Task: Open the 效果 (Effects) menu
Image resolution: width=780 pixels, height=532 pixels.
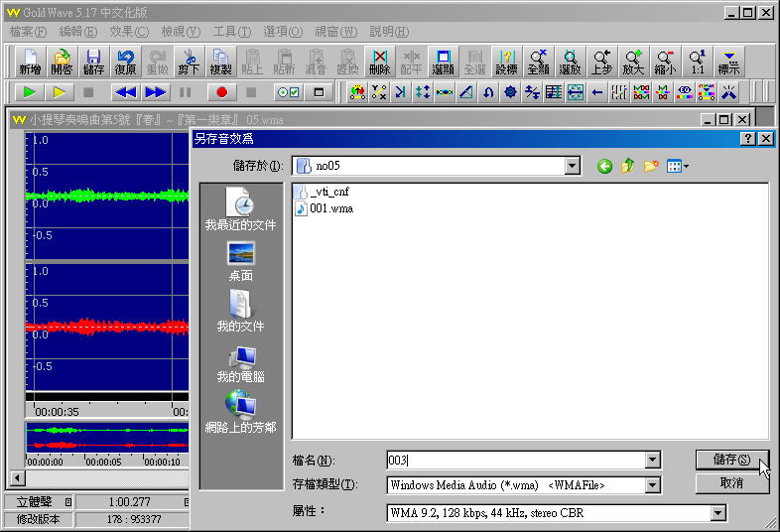Action: pyautogui.click(x=128, y=32)
